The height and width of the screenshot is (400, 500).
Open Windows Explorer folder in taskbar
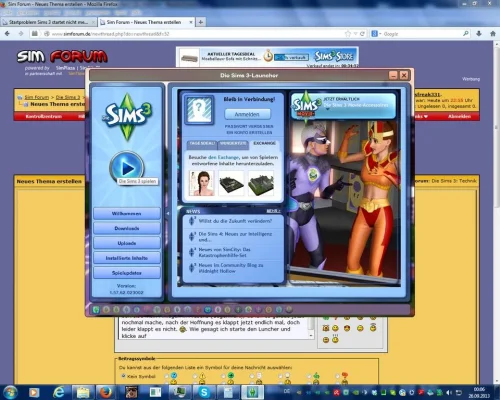(83, 392)
